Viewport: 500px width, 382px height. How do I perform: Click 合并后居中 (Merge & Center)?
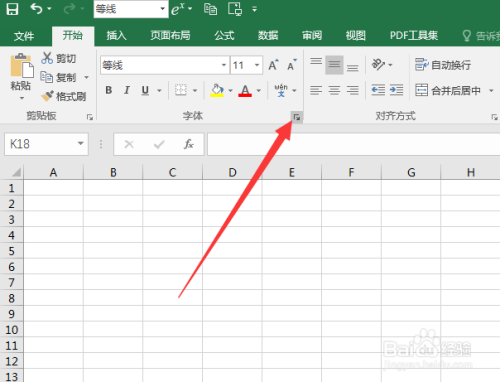point(448,90)
